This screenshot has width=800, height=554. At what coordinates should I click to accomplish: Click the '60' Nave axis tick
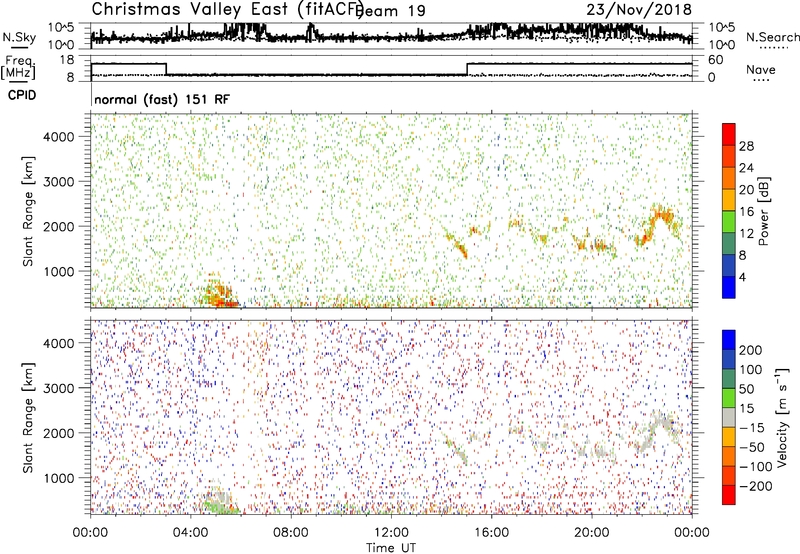pos(715,60)
